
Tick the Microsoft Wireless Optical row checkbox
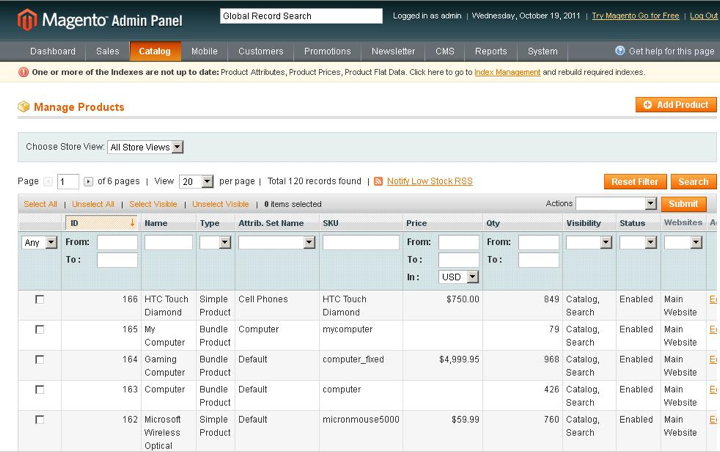pos(40,419)
